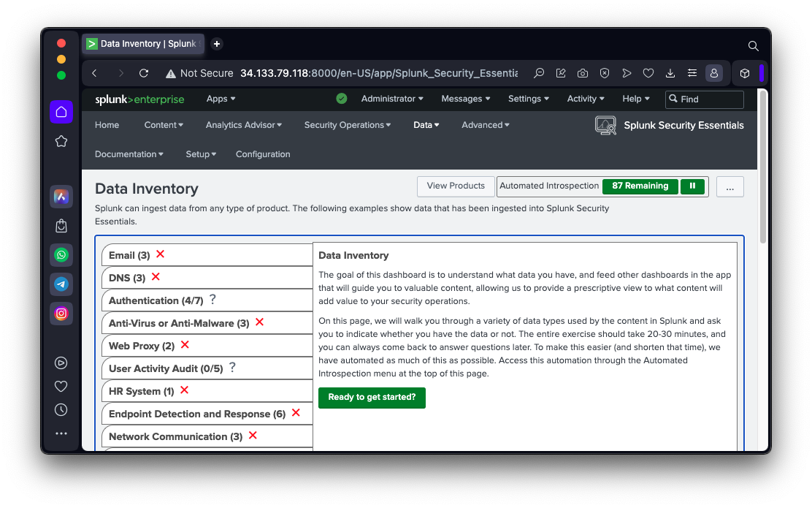Click the send flow arrow icon
This screenshot has height=508, width=812.
pos(627,73)
